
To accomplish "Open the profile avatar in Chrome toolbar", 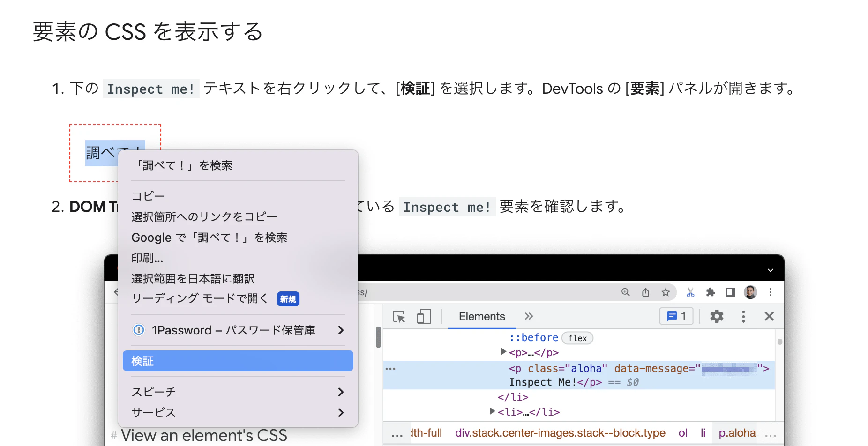I will click(750, 292).
